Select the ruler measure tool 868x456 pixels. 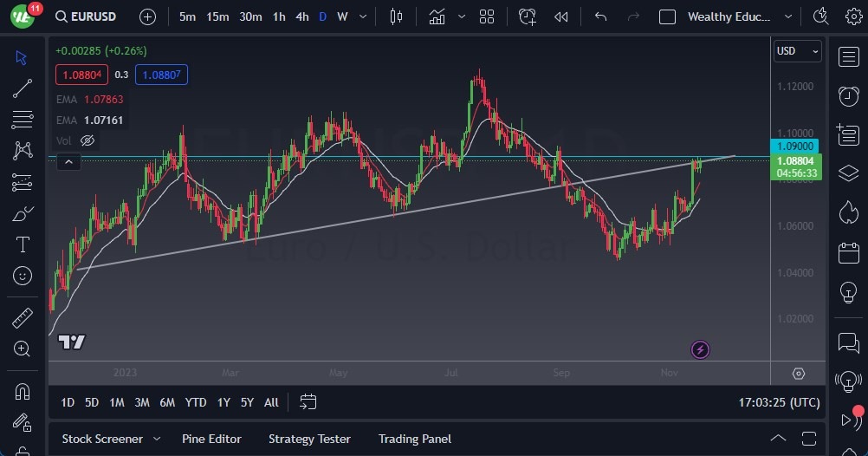23,318
